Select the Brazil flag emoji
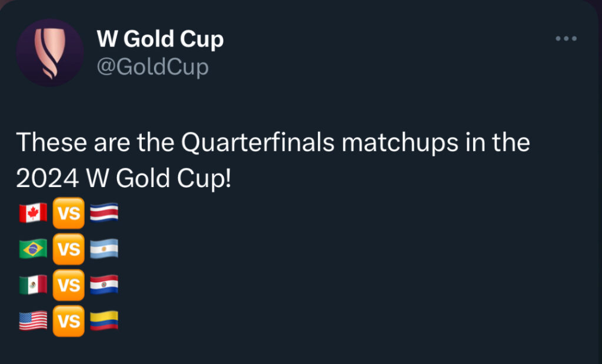Screen dimensions: 602x364 coord(33,249)
